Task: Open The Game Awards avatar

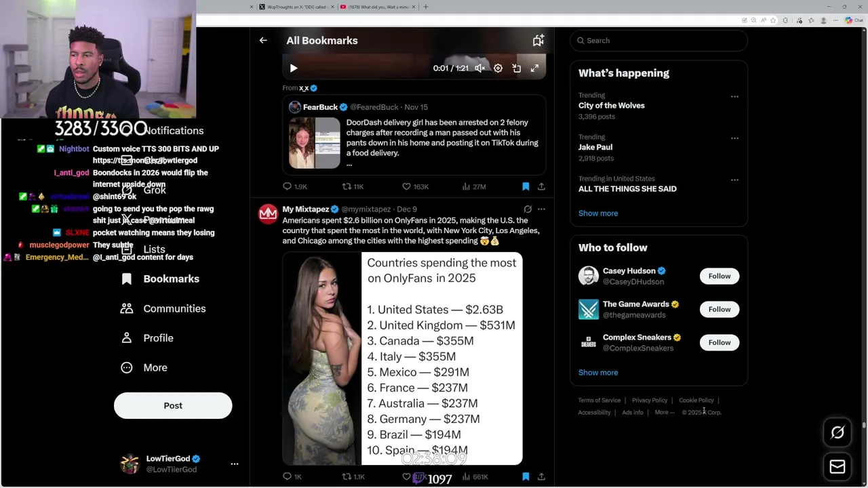Action: [589, 309]
